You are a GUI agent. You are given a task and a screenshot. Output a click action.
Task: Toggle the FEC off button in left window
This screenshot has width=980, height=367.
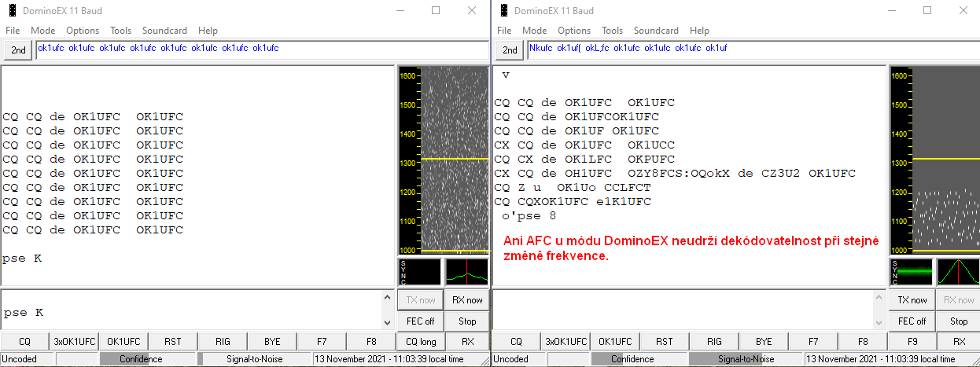pyautogui.click(x=421, y=321)
